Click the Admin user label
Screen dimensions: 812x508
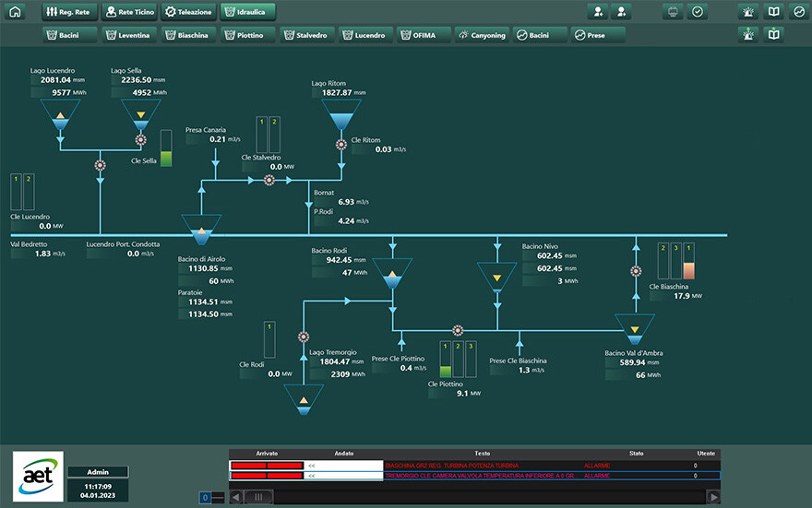click(98, 472)
